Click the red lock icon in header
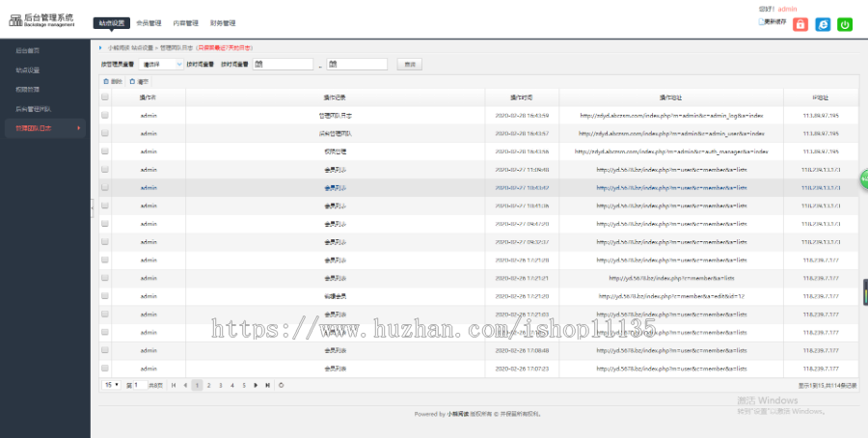The height and width of the screenshot is (438, 868). click(800, 25)
